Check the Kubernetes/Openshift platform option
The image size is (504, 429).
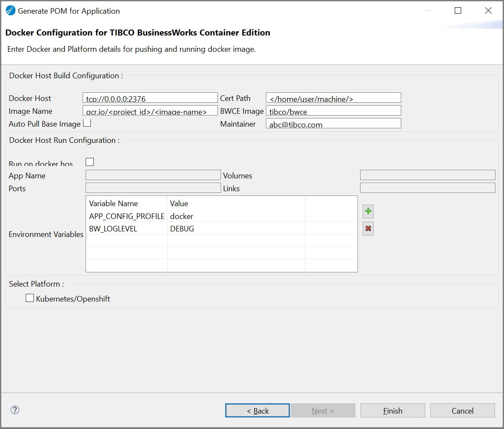(x=30, y=298)
